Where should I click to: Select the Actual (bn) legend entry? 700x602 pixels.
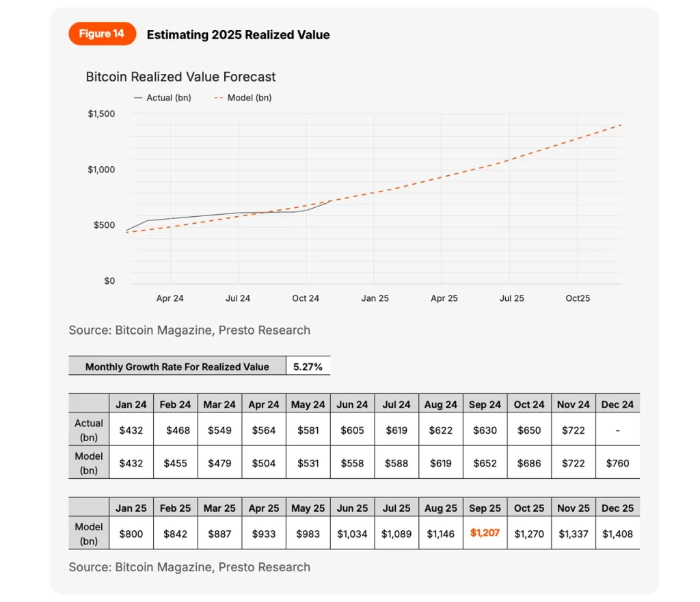point(163,98)
